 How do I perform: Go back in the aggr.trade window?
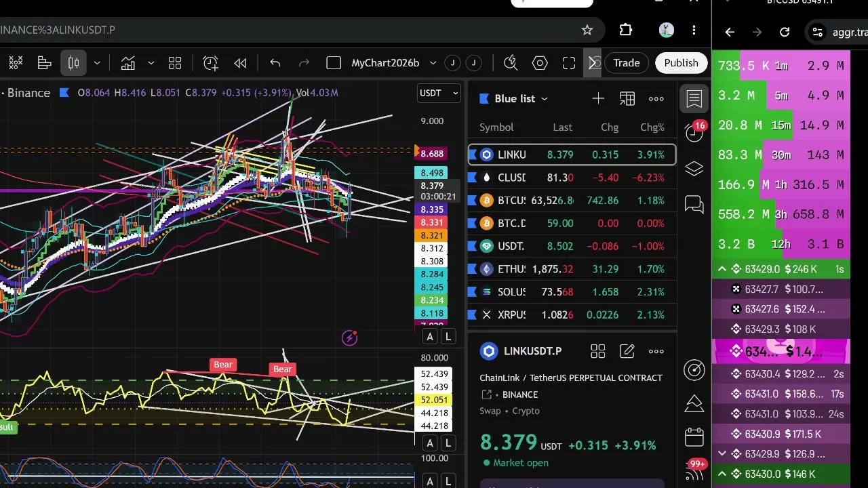point(730,32)
